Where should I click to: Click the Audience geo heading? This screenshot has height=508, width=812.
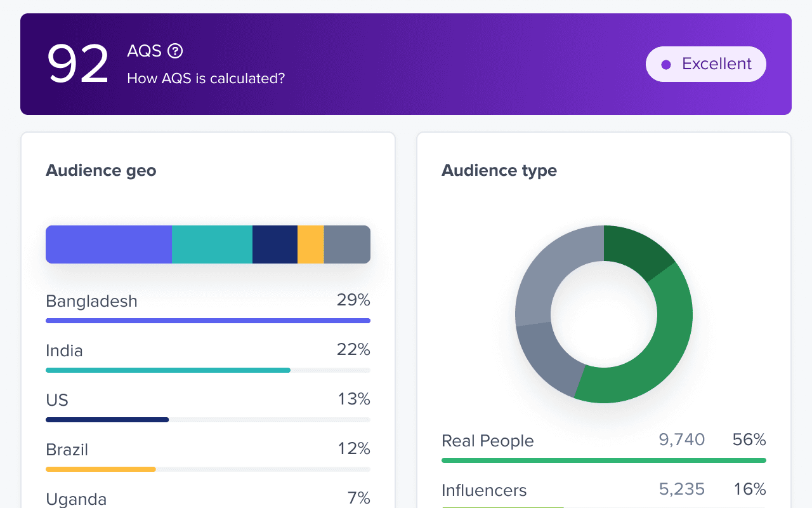coord(101,170)
